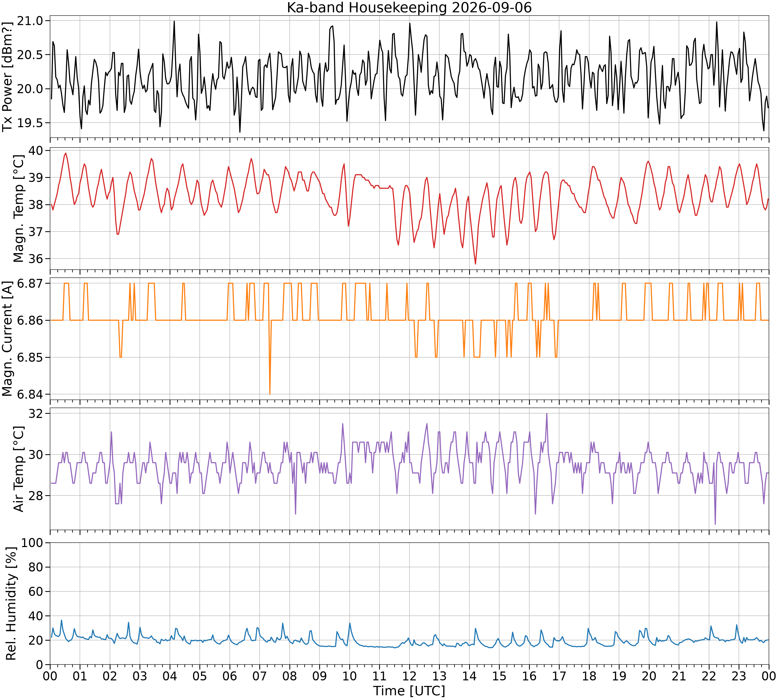The width and height of the screenshot is (778, 700).
Task: Select the 12 hour tick label
Action: pyautogui.click(x=409, y=676)
